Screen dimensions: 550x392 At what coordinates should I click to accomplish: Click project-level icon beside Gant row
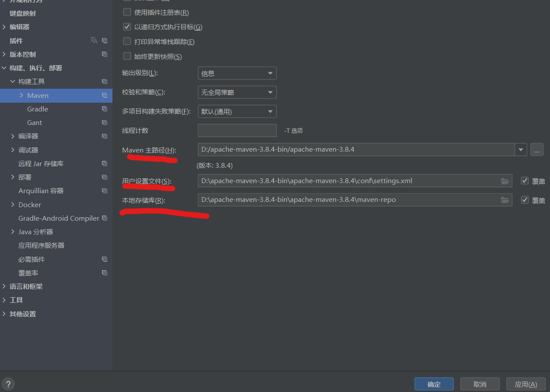[x=105, y=122]
